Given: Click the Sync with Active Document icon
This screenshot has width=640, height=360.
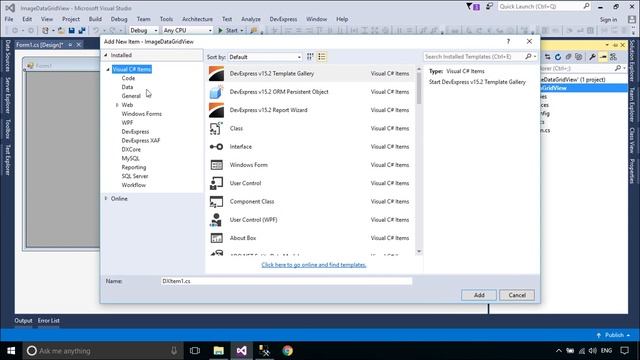Looking at the screenshot, I should pos(547,57).
